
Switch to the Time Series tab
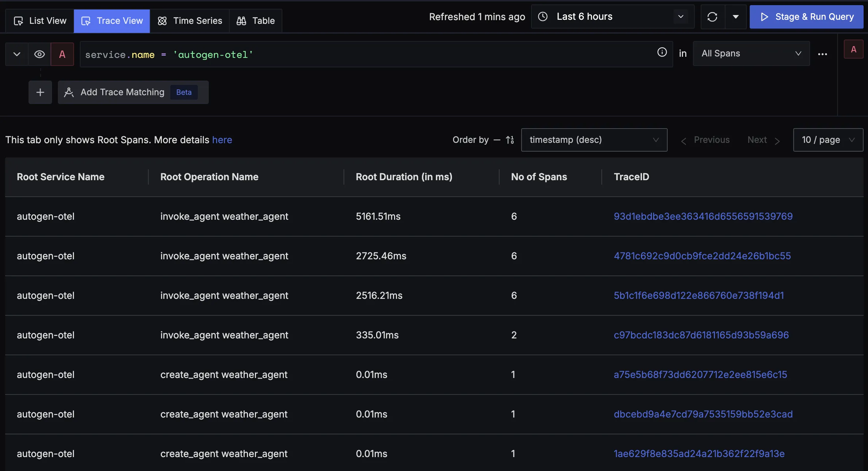point(190,21)
